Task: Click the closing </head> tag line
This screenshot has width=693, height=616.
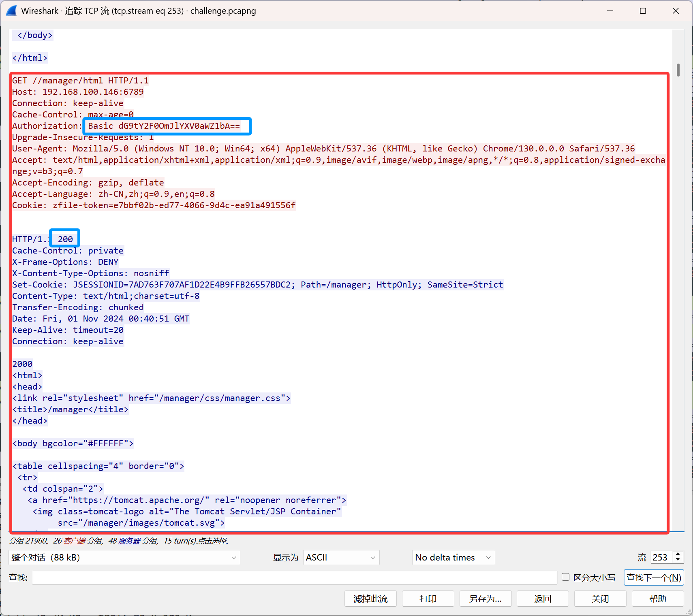Action: click(x=30, y=421)
